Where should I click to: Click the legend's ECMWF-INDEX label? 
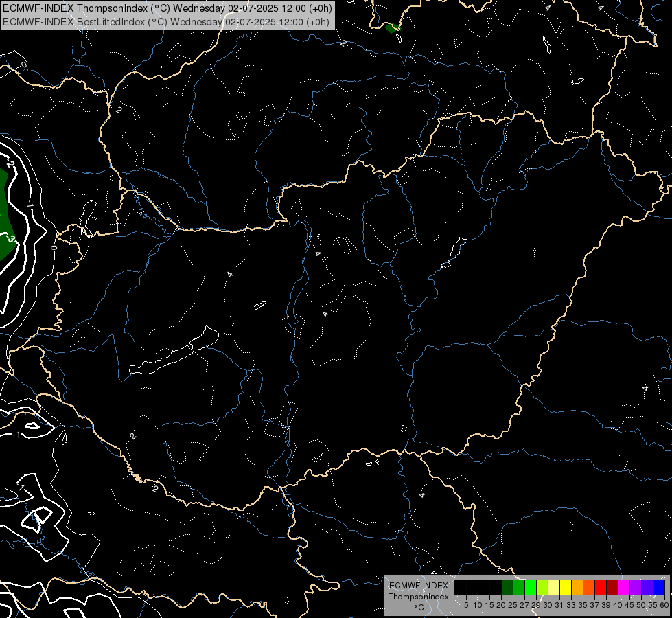(x=418, y=586)
